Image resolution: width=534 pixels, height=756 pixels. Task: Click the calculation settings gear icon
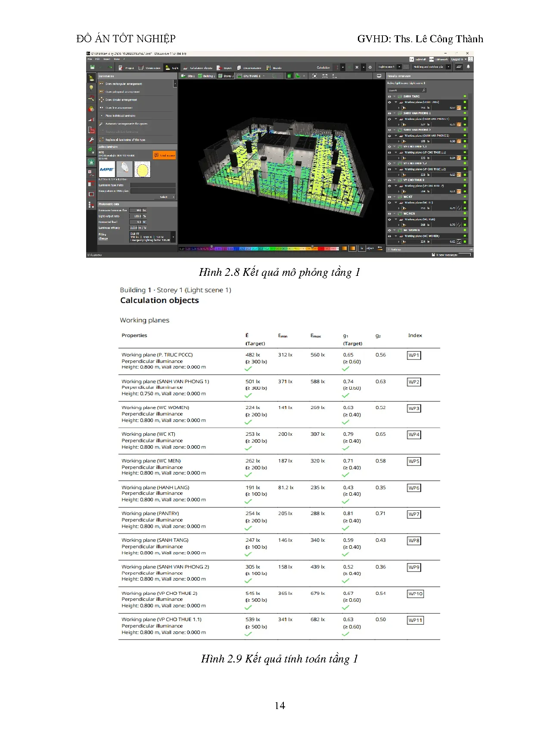(x=370, y=67)
